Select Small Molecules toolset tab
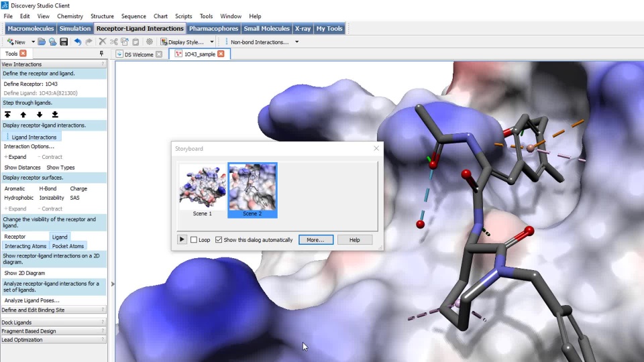This screenshot has width=644, height=362. tap(266, 28)
